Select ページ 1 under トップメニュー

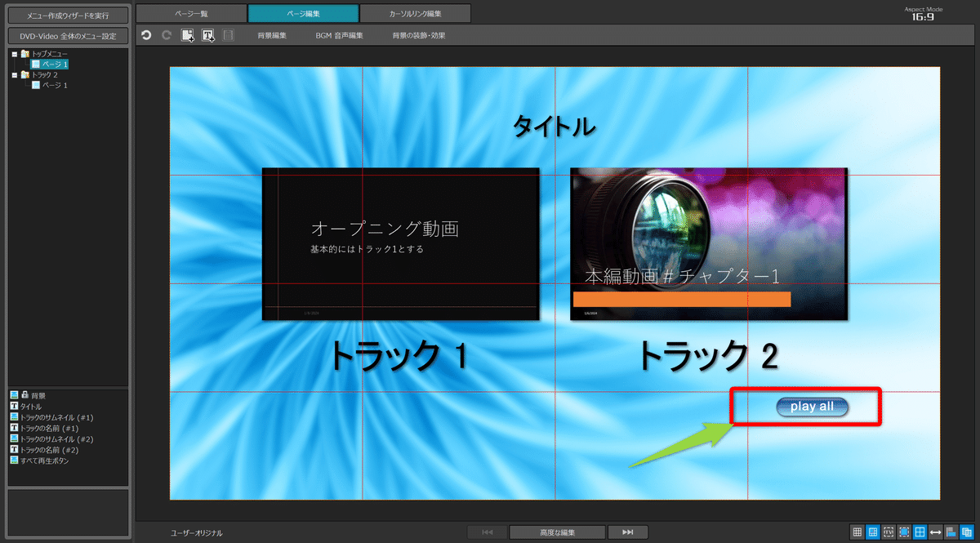(51, 64)
